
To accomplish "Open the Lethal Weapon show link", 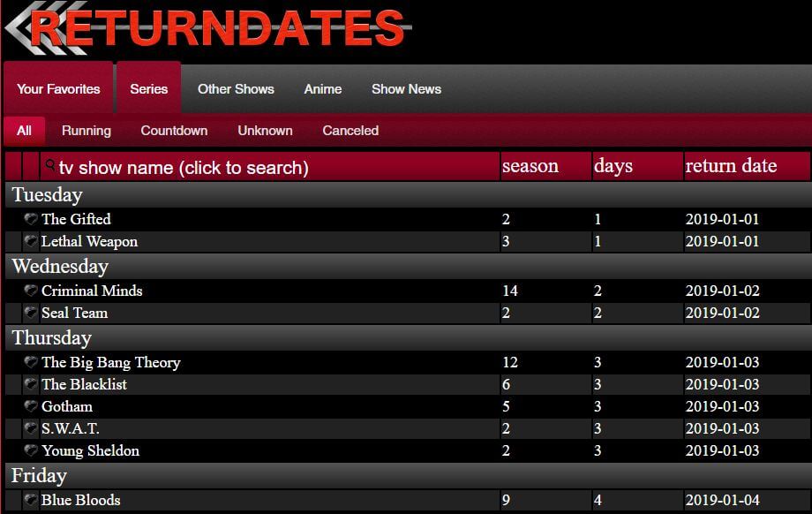I will click(x=90, y=241).
